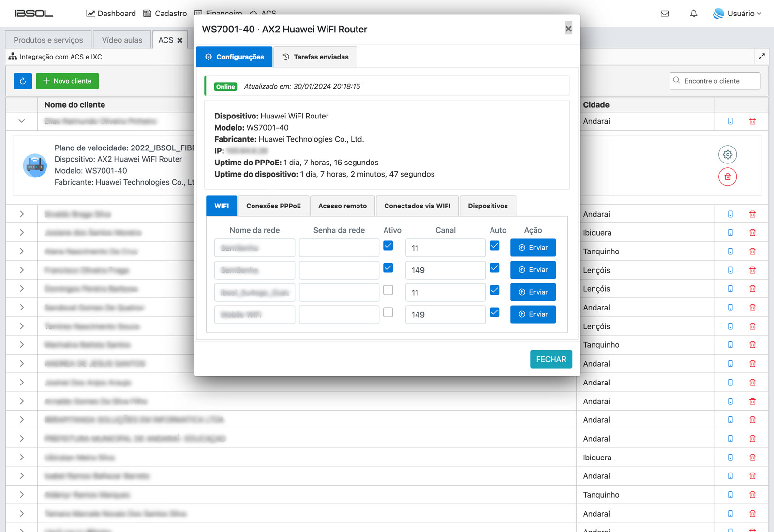Click FECHAR to close the dialog
774x532 pixels.
tap(551, 359)
